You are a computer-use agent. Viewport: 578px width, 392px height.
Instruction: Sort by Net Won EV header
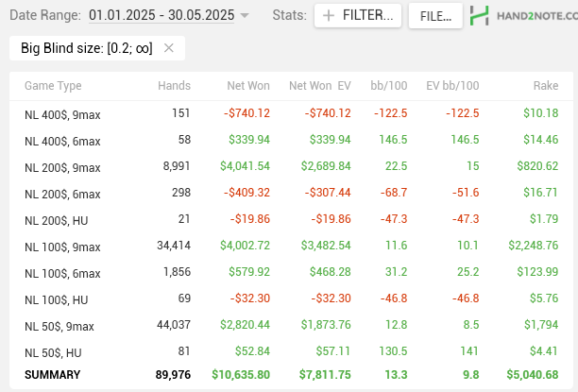[x=320, y=86]
